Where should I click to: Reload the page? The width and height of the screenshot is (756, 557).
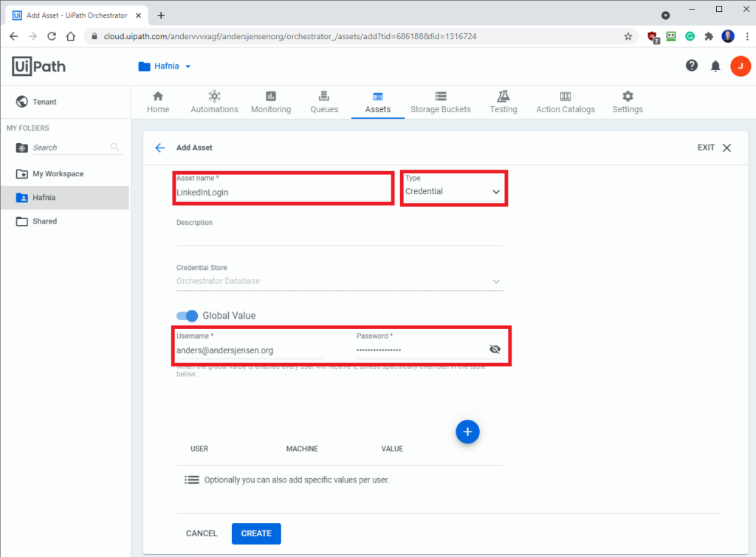tap(52, 36)
